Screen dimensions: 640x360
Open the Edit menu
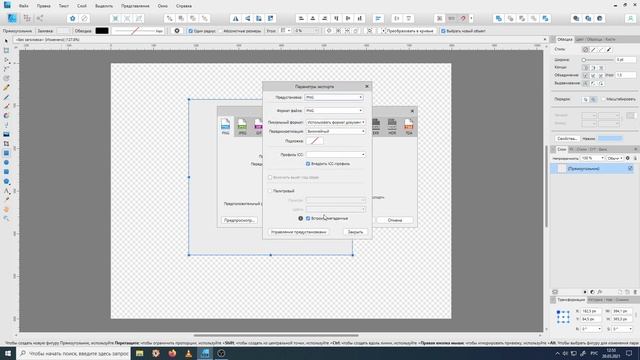click(44, 6)
